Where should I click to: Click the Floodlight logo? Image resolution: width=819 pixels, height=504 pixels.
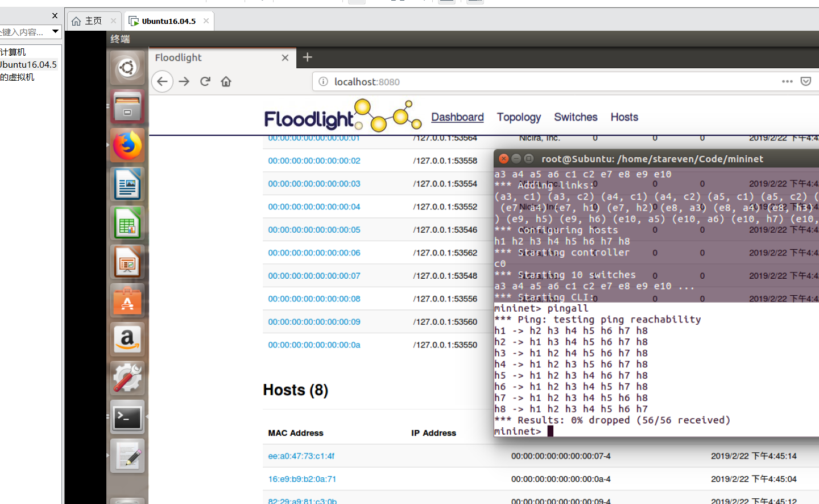click(343, 116)
